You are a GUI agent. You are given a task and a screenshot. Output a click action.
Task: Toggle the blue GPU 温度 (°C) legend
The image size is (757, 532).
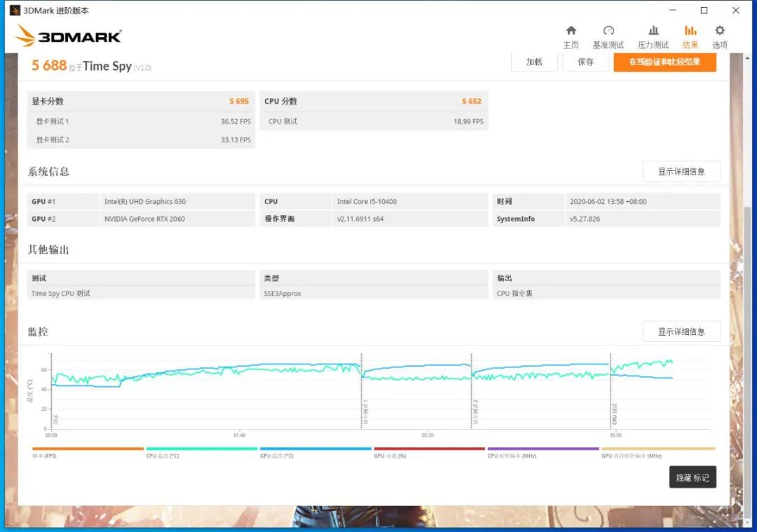pos(315,452)
